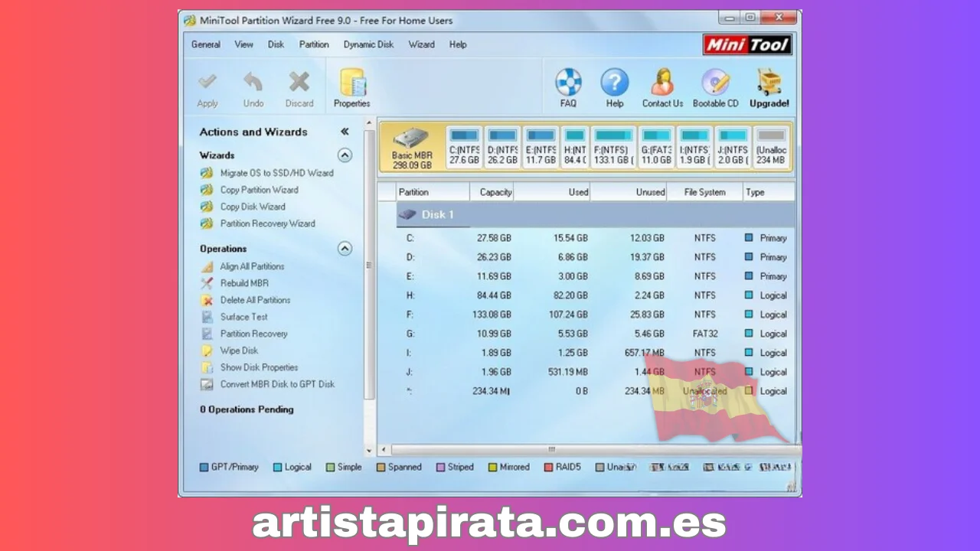
Task: Click the Upgrade cart icon
Action: 769,82
